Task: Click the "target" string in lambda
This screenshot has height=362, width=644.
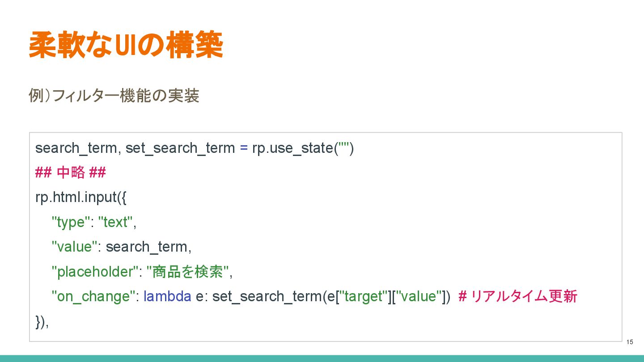Action: (x=363, y=296)
